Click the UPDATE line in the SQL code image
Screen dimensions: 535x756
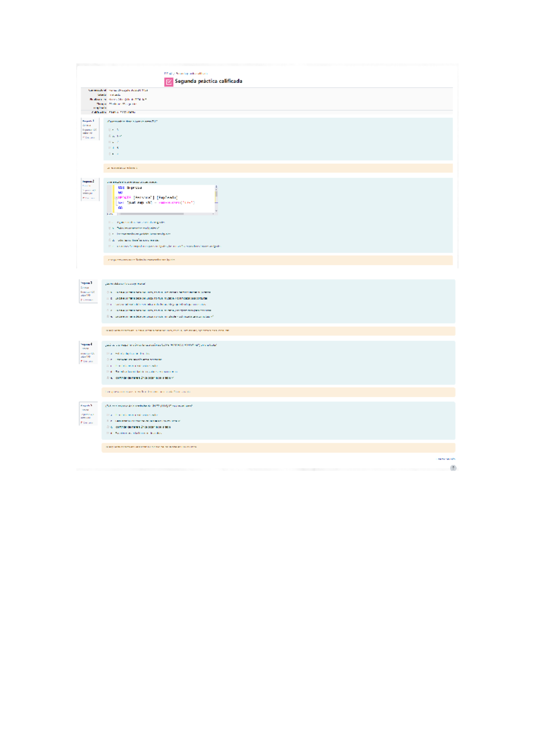[148, 197]
